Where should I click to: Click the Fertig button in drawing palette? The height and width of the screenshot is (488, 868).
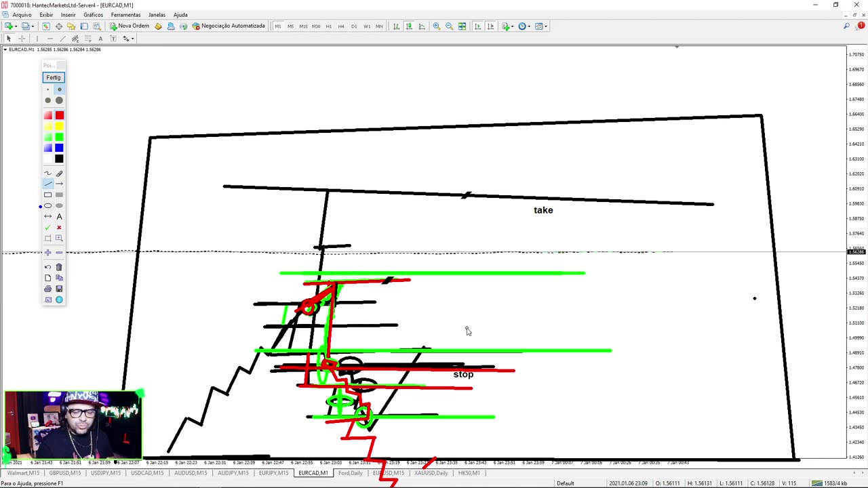[54, 77]
